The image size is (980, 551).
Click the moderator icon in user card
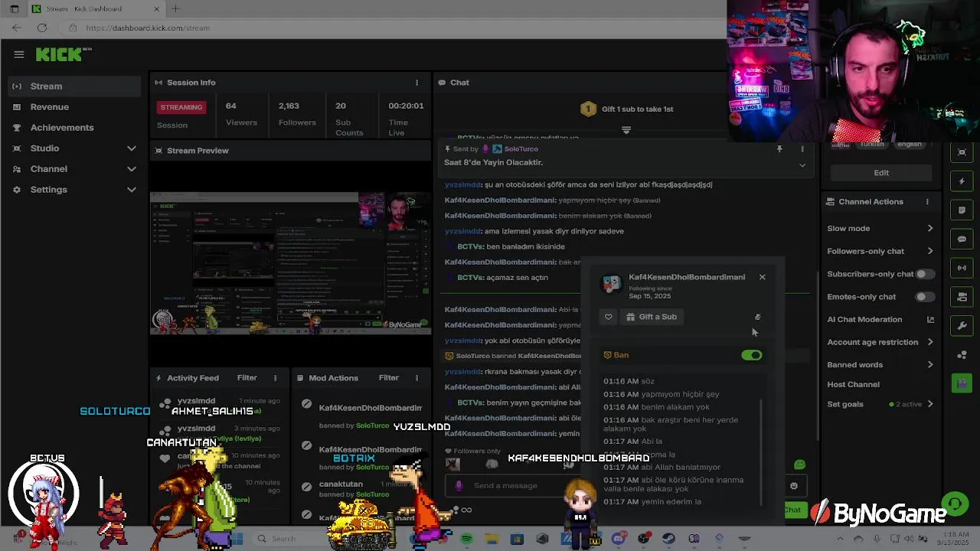(x=758, y=317)
